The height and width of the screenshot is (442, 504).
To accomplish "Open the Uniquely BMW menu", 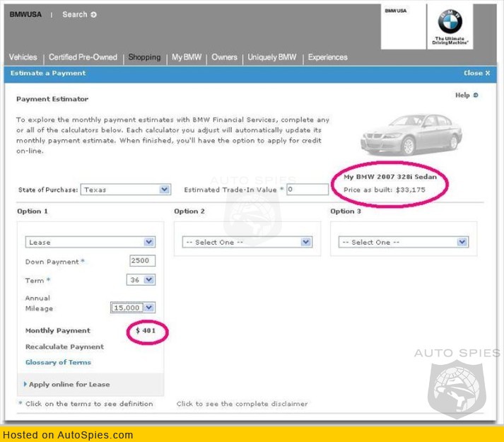I will pyautogui.click(x=272, y=57).
